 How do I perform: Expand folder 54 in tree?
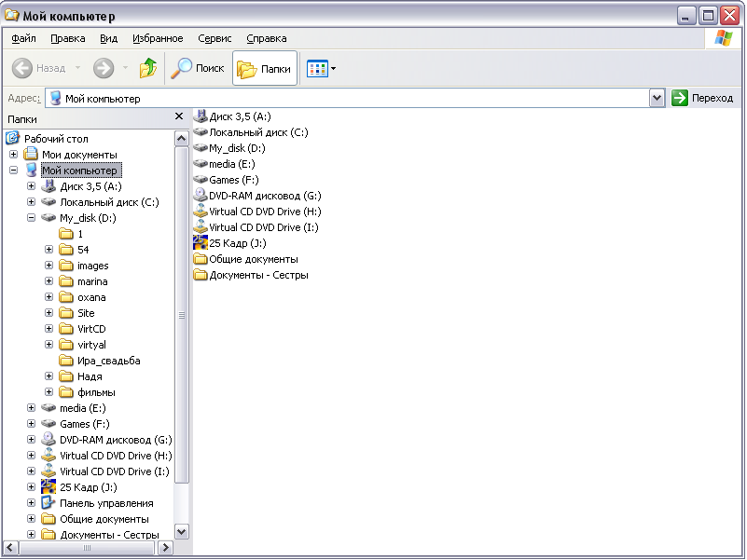(x=49, y=249)
